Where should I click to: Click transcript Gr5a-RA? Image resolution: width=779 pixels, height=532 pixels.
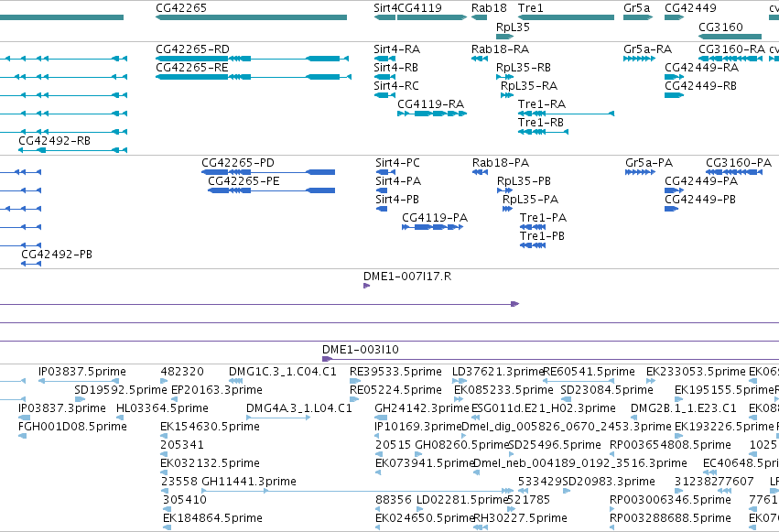tap(639, 59)
